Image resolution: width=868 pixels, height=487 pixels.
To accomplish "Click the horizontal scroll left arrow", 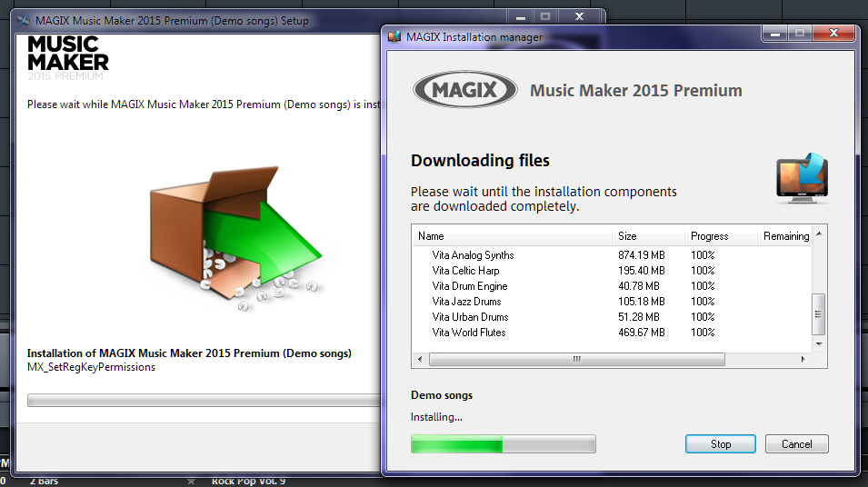I will point(420,359).
